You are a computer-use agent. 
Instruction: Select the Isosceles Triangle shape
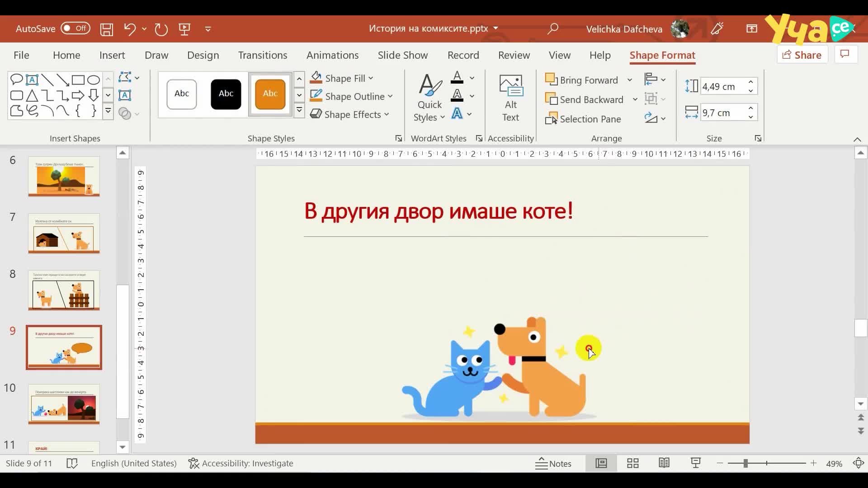pos(32,96)
